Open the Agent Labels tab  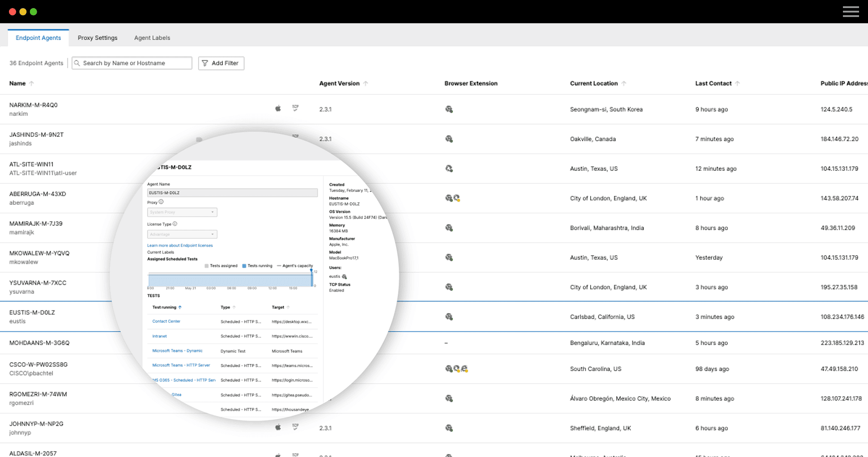(152, 38)
